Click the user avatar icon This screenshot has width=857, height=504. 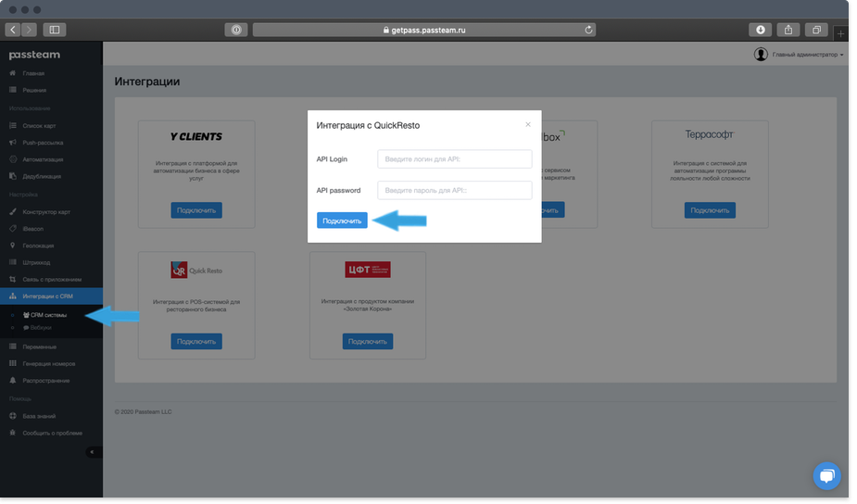coord(761,54)
